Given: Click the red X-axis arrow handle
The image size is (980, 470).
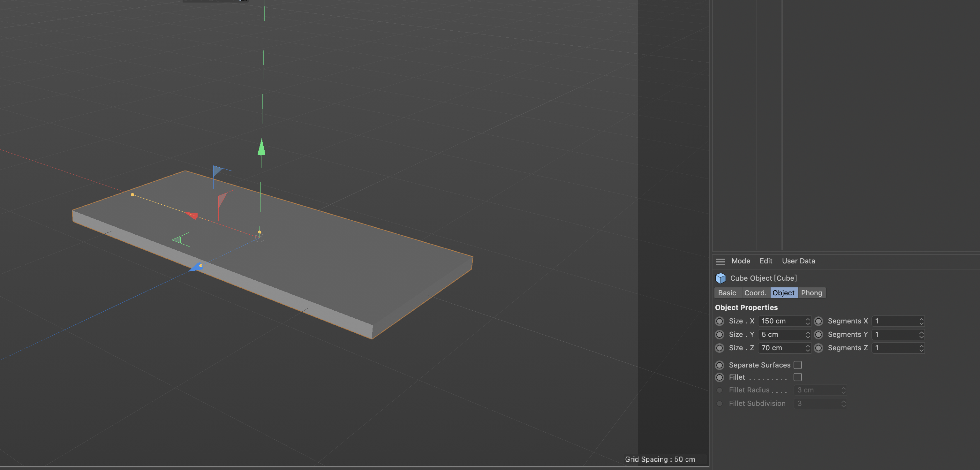Looking at the screenshot, I should pyautogui.click(x=192, y=215).
